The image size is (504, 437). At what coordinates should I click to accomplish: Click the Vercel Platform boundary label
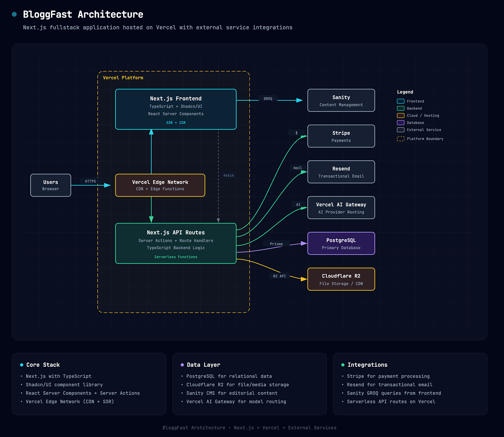[x=123, y=78]
